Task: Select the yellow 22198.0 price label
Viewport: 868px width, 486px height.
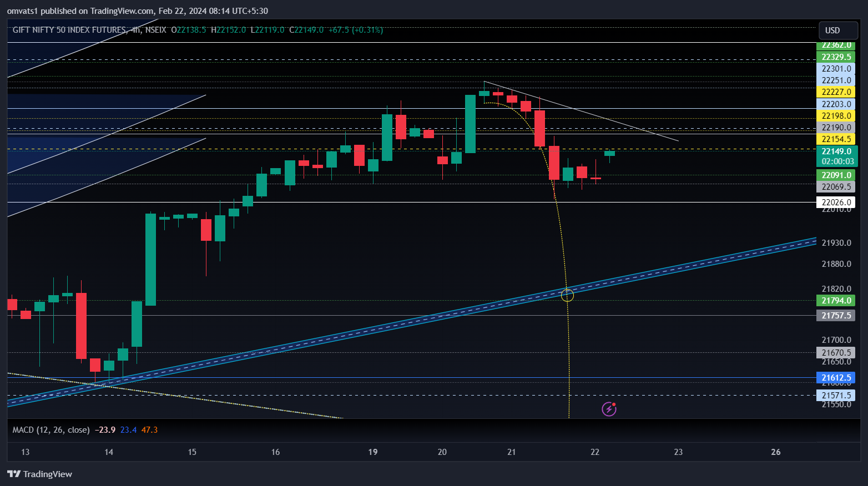Action: tap(836, 116)
